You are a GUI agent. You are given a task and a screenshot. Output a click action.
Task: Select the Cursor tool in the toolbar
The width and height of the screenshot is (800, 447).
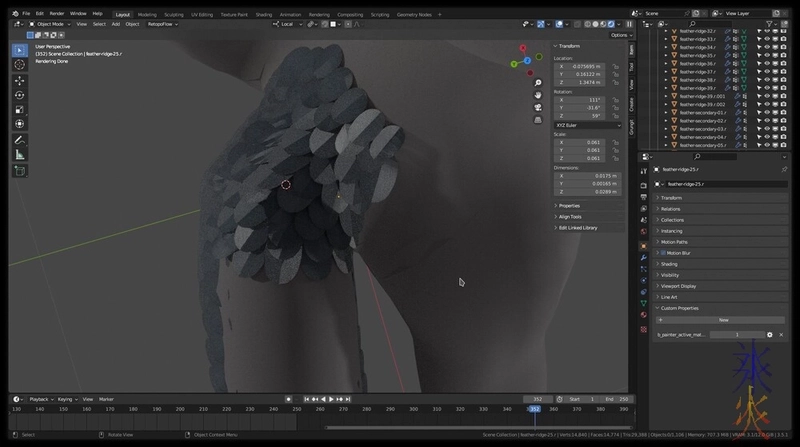point(20,64)
